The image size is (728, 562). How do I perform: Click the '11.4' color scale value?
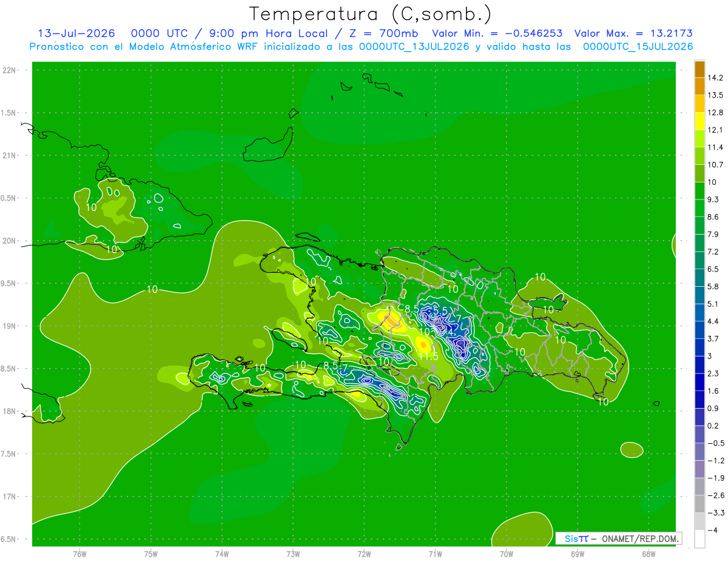pyautogui.click(x=715, y=147)
